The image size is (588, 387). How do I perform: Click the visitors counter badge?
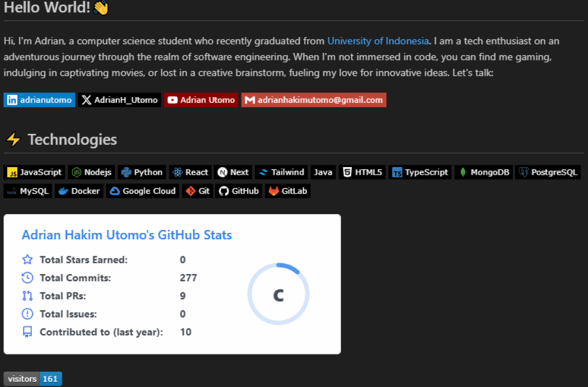click(x=33, y=379)
